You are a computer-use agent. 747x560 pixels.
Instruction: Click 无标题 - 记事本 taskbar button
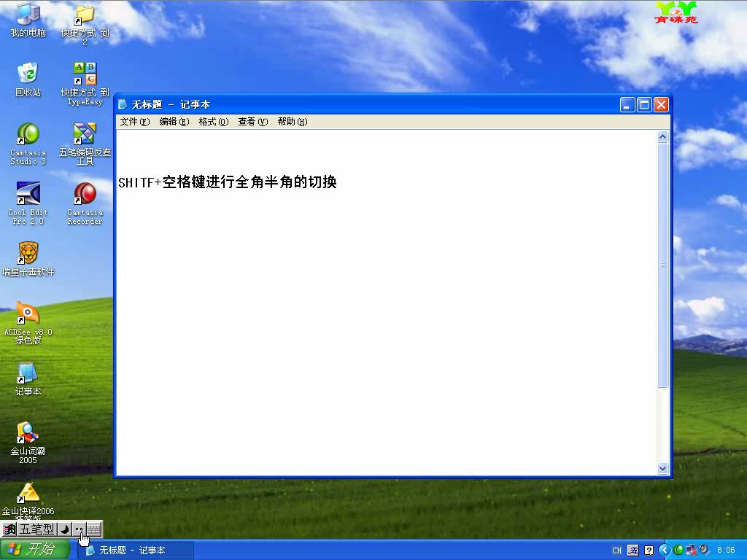(136, 551)
